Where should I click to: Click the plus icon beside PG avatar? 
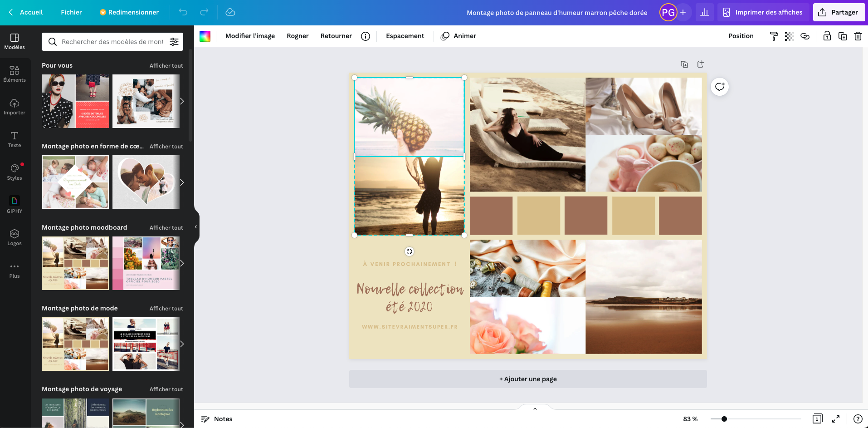click(683, 12)
